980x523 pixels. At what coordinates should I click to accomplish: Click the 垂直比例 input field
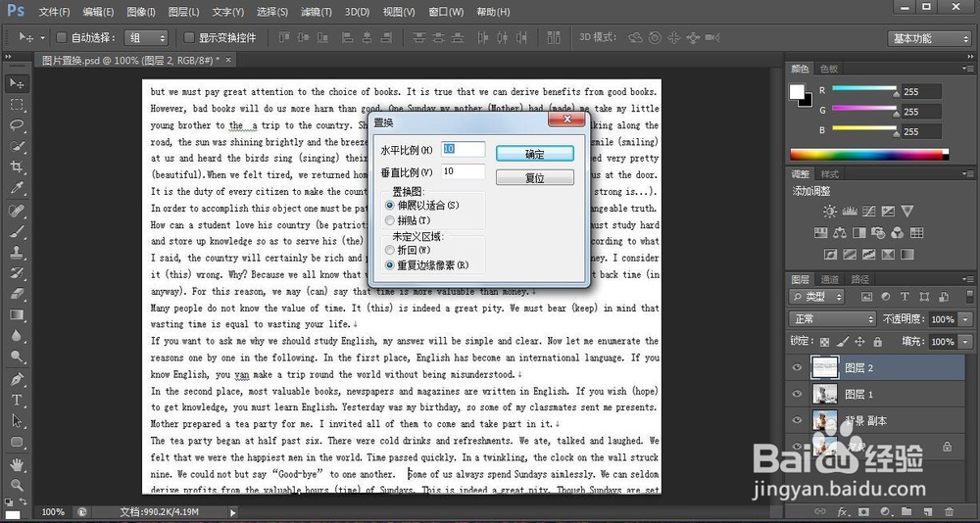point(464,171)
